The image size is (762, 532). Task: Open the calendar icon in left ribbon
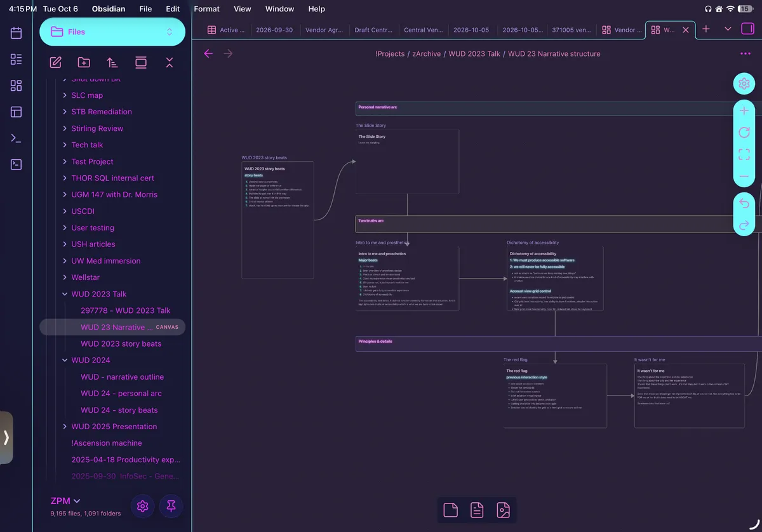tap(17, 33)
